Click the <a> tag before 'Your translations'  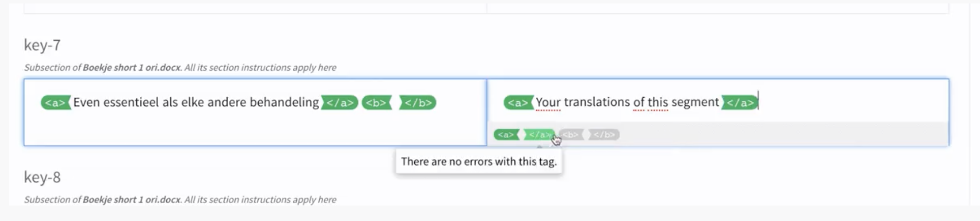tap(518, 102)
